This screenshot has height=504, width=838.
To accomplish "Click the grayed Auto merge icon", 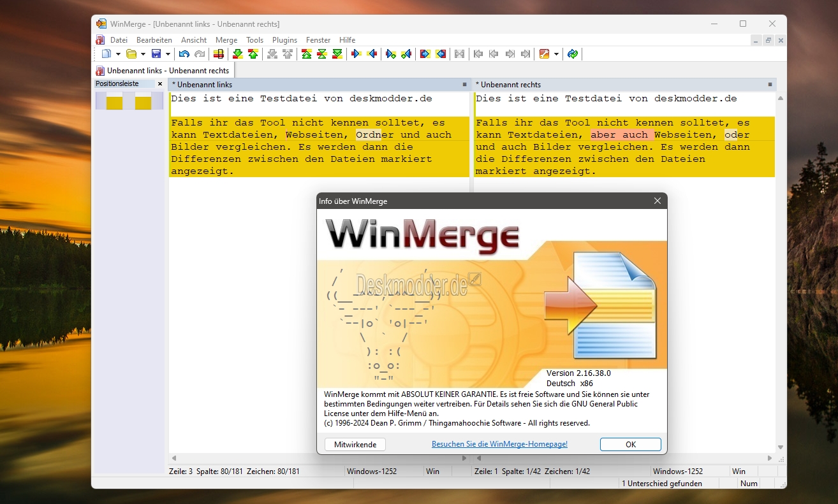I will pyautogui.click(x=459, y=54).
